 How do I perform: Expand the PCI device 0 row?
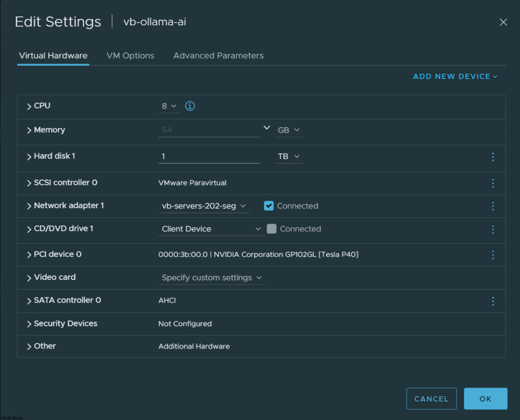[x=29, y=254]
